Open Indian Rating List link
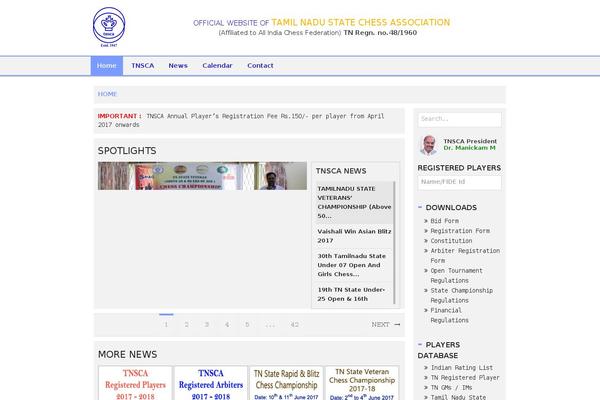 pos(462,367)
